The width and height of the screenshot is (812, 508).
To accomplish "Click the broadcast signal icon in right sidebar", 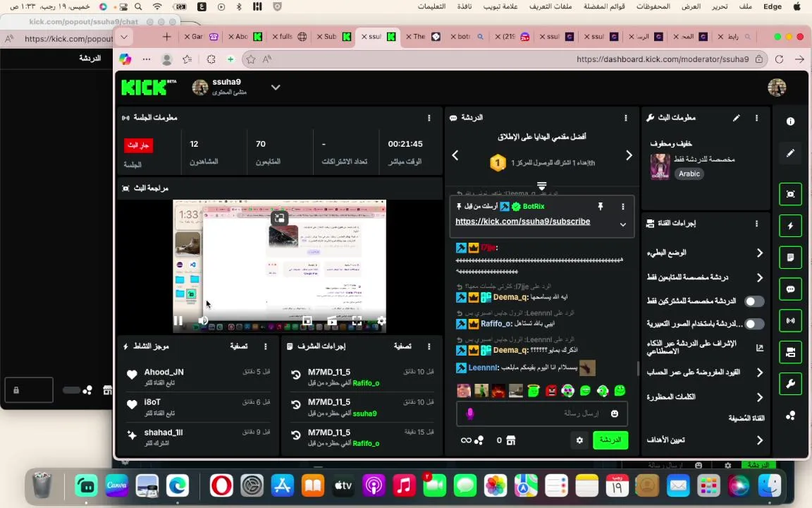I will tap(790, 320).
